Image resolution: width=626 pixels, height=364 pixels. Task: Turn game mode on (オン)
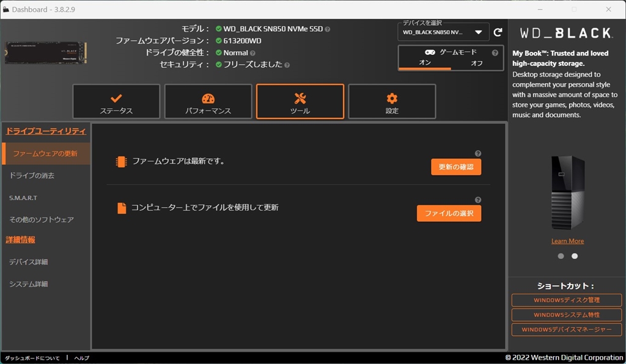[425, 62]
